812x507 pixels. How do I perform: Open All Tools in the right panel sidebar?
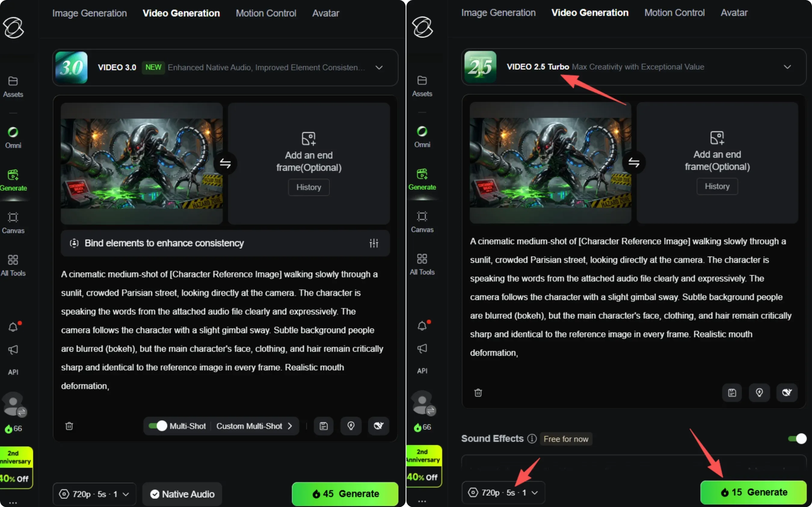pyautogui.click(x=422, y=264)
